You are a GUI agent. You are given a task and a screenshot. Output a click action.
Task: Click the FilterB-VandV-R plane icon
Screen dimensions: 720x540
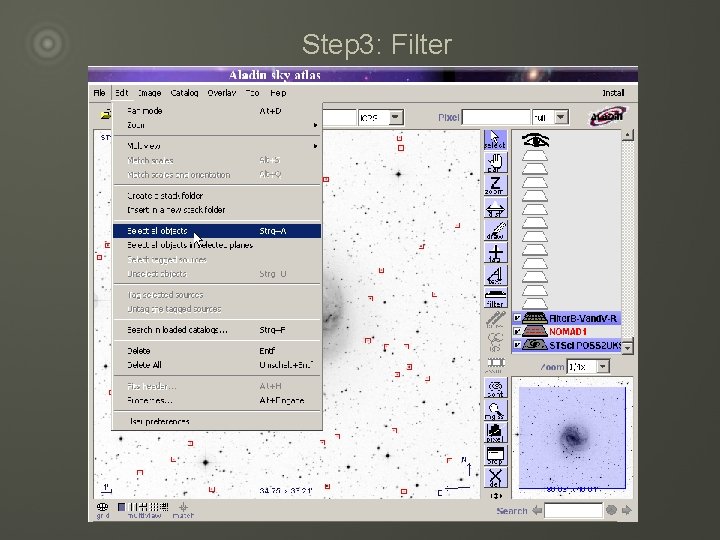click(534, 318)
